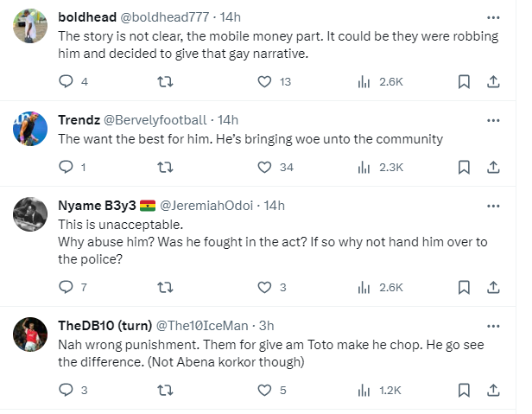Reply to TheDB10 tweet with 3 replies
The image size is (532, 414).
[x=66, y=390]
